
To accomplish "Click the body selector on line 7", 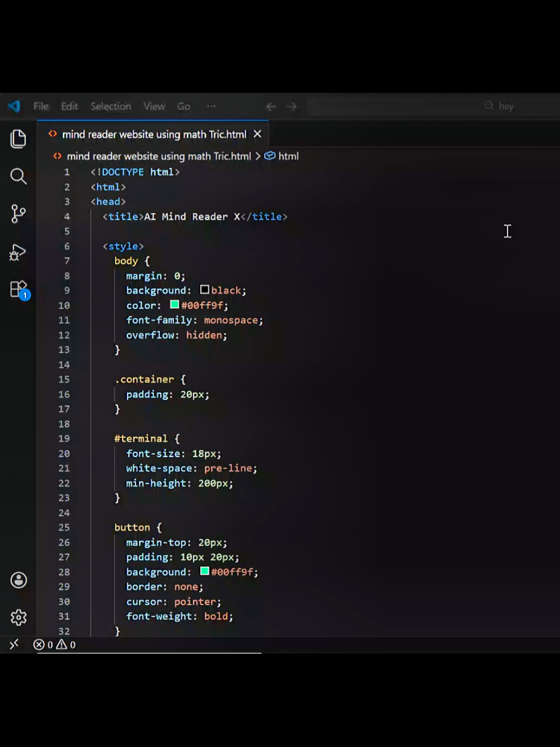I will click(126, 261).
